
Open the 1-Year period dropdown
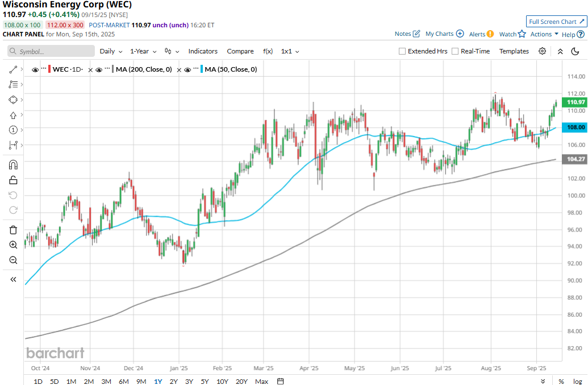point(143,51)
